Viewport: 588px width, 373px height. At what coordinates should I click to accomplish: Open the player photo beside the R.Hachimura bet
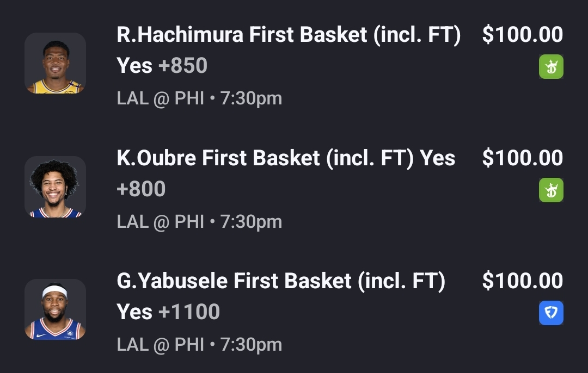(x=55, y=64)
